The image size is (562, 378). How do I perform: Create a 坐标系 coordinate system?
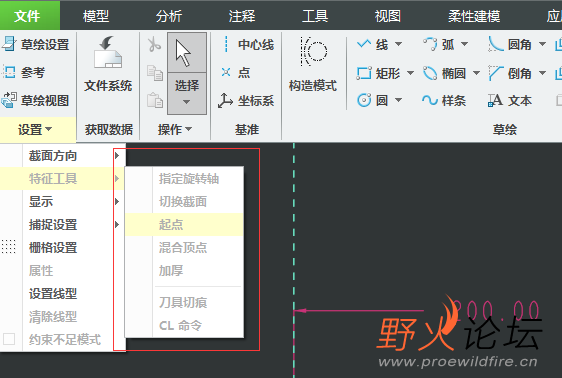[x=246, y=101]
